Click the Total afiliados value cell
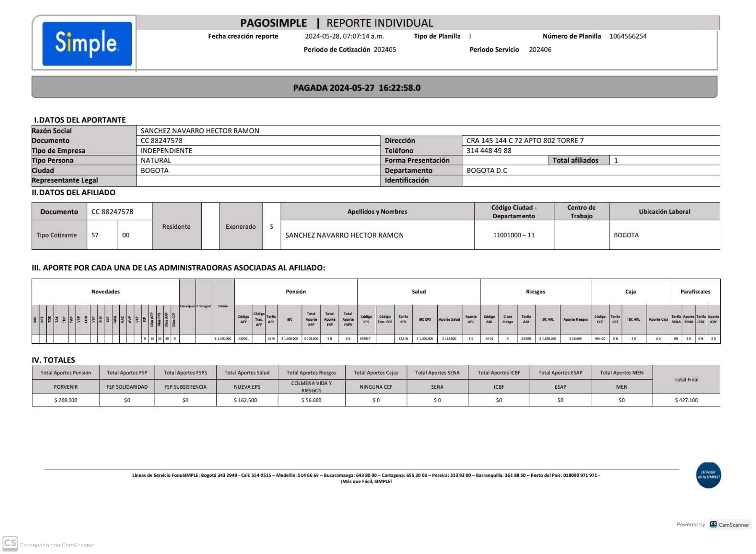The width and height of the screenshot is (756, 554). coord(664,160)
